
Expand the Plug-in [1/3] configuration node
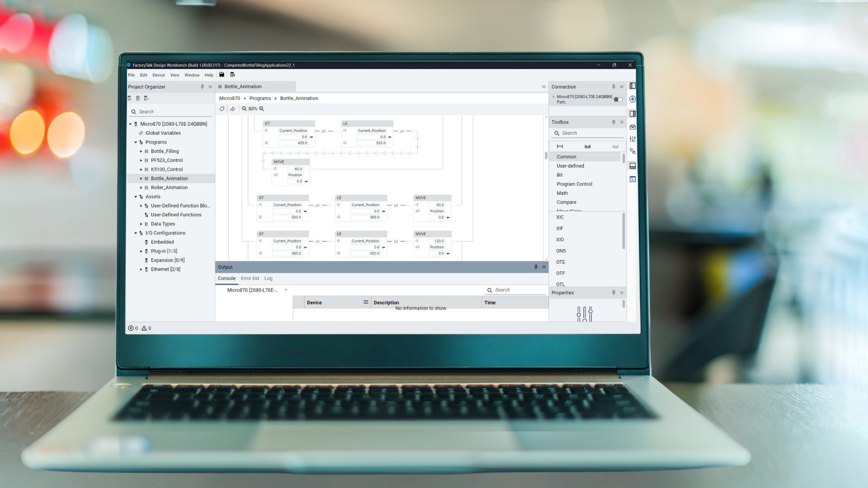point(141,251)
